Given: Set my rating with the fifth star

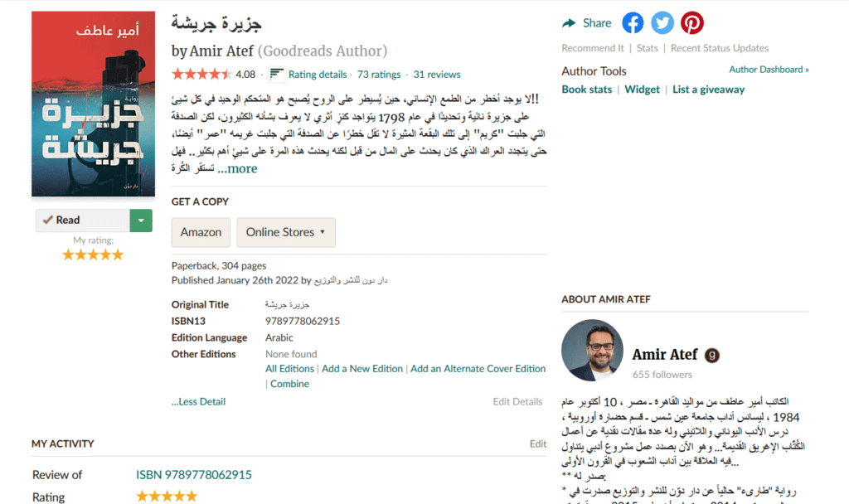Looking at the screenshot, I should (x=118, y=255).
